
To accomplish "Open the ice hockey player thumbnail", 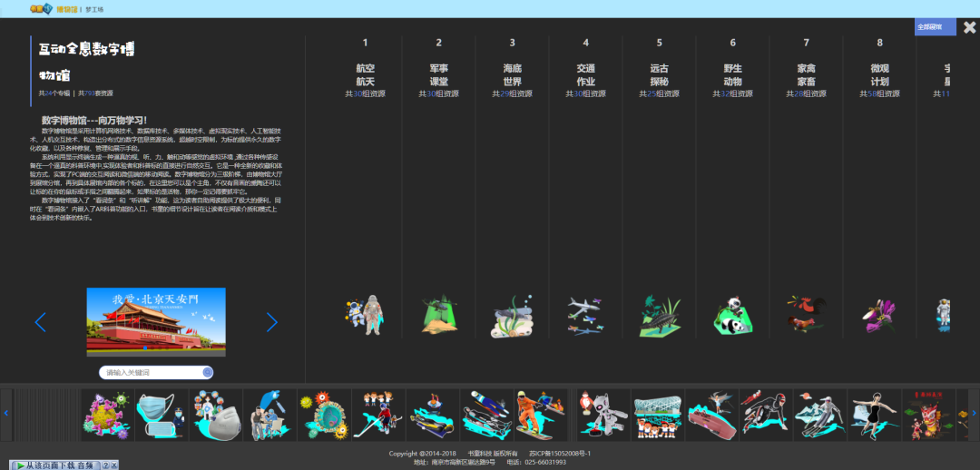I will coord(378,415).
